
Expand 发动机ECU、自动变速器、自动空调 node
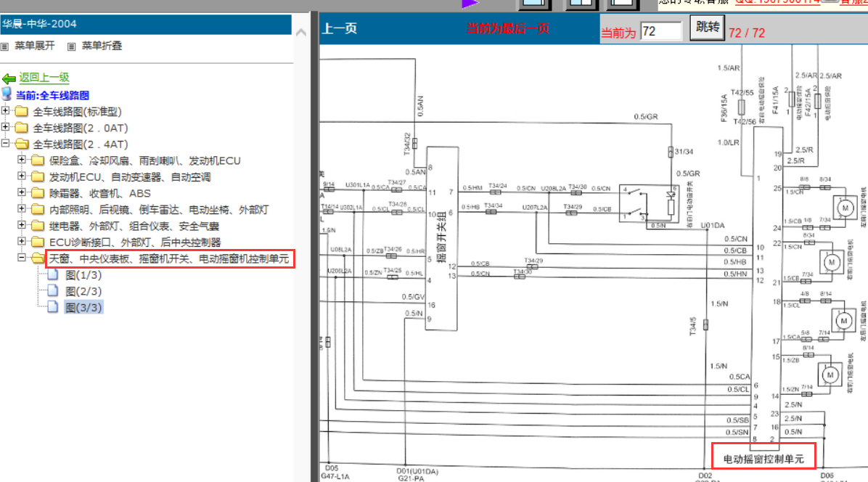click(22, 176)
